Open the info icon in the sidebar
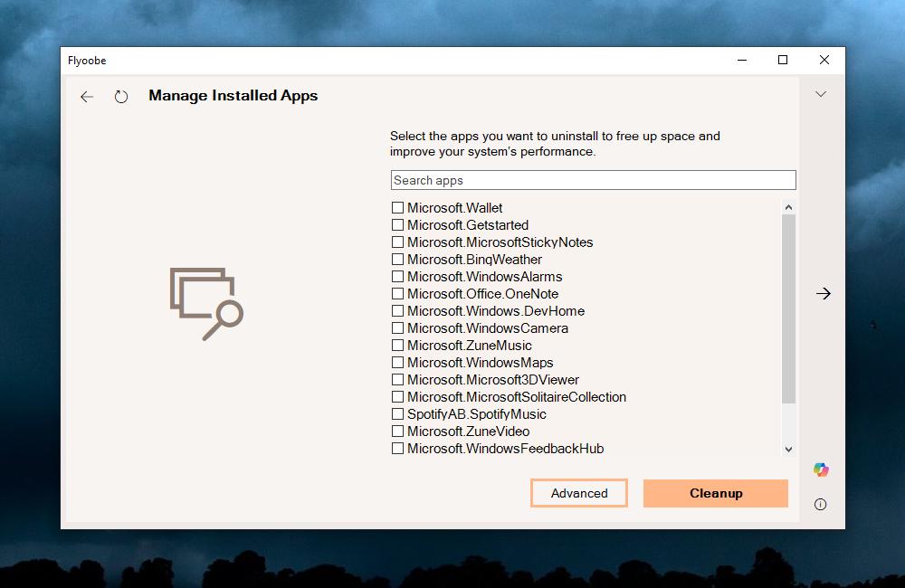Image resolution: width=905 pixels, height=588 pixels. pyautogui.click(x=820, y=505)
